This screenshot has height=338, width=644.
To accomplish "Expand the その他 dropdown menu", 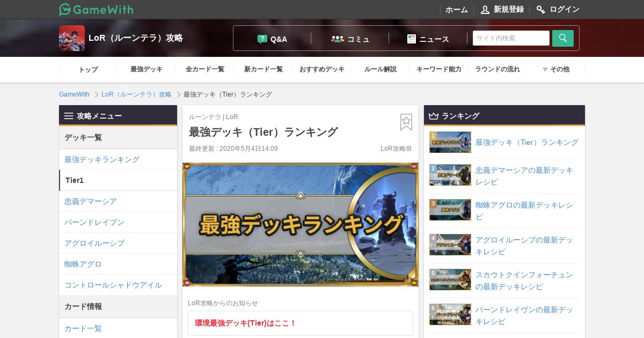I will pos(555,69).
